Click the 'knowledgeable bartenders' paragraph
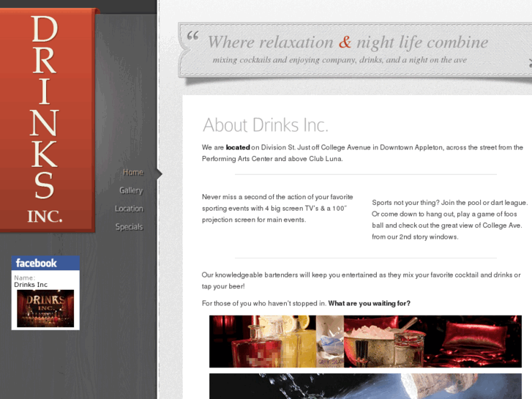 point(361,280)
